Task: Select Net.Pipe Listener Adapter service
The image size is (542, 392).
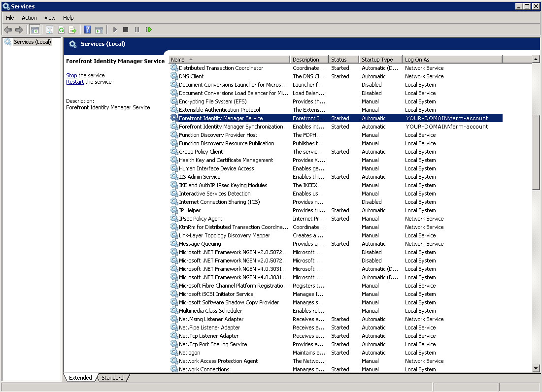Action: (335, 327)
